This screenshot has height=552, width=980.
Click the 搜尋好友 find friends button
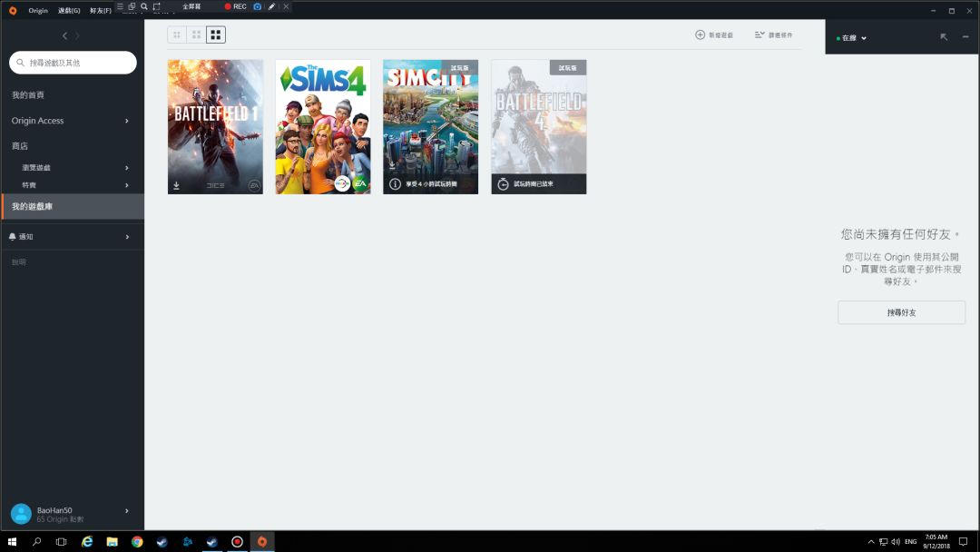[x=901, y=312]
